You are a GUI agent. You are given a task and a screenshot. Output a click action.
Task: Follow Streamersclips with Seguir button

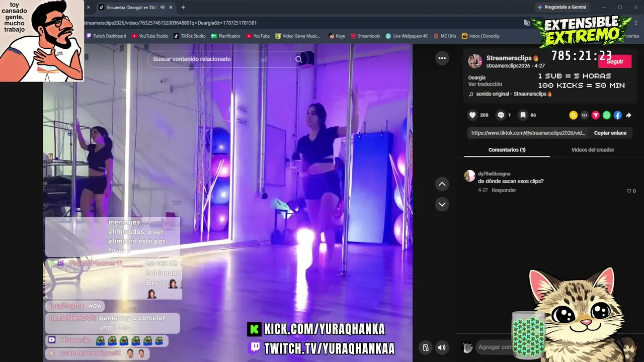(x=615, y=62)
